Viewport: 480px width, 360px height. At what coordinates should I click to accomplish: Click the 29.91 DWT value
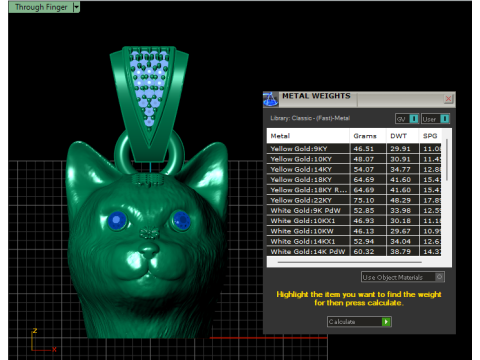400,149
